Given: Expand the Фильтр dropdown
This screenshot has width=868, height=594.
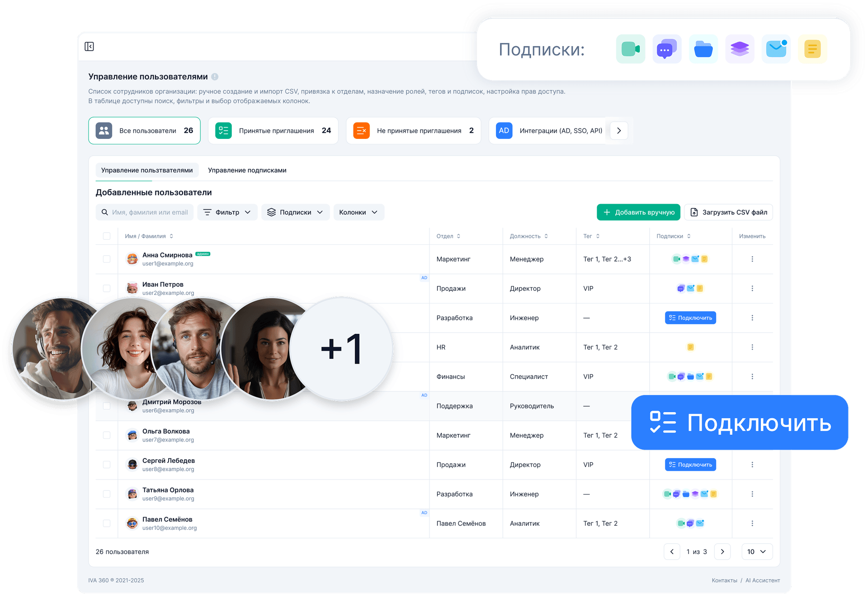Looking at the screenshot, I should 227,212.
